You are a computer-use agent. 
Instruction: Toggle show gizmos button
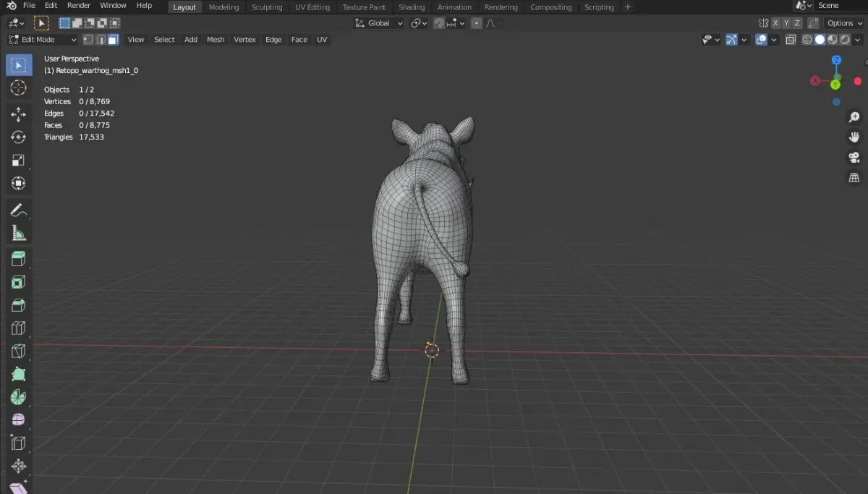[x=731, y=40]
